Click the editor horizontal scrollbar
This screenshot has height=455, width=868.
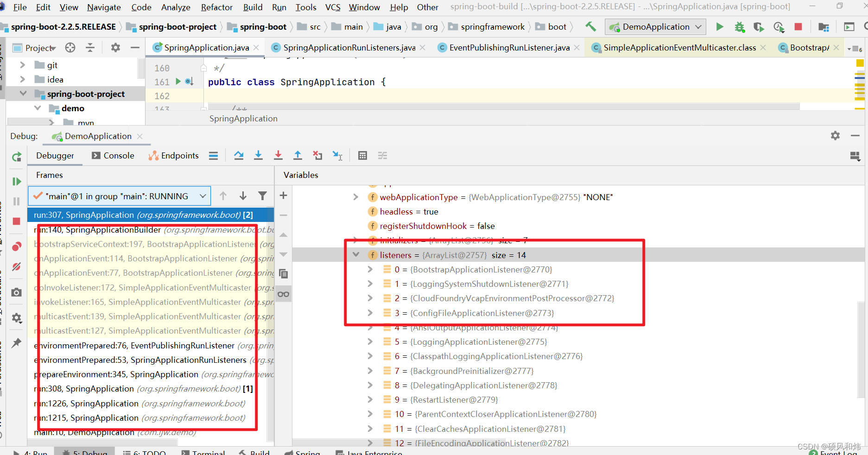point(504,107)
